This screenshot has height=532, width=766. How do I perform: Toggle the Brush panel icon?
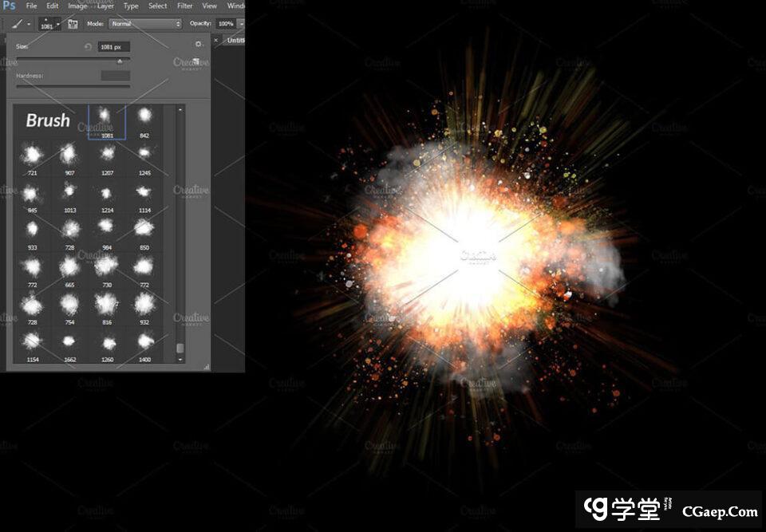[x=73, y=24]
